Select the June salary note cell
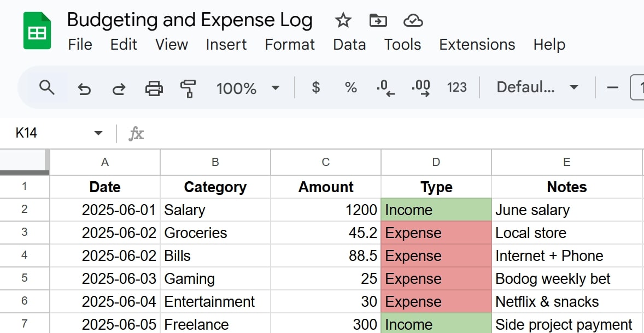The height and width of the screenshot is (333, 644). tap(567, 210)
